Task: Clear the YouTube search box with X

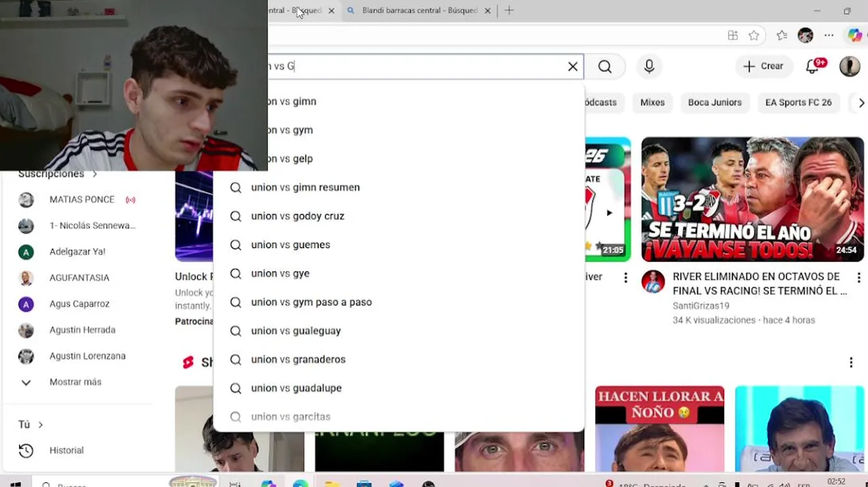Action: (573, 66)
